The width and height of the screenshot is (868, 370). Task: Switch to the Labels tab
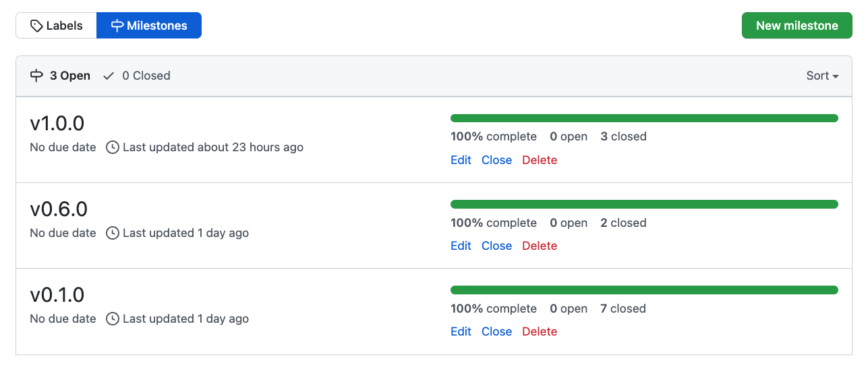pyautogui.click(x=57, y=26)
